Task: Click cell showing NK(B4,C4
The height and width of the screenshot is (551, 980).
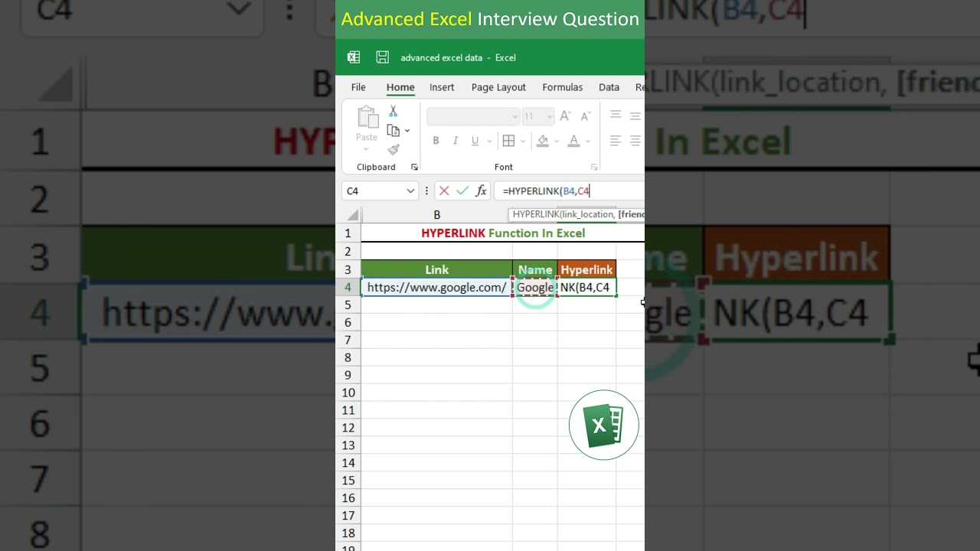Action: (586, 287)
